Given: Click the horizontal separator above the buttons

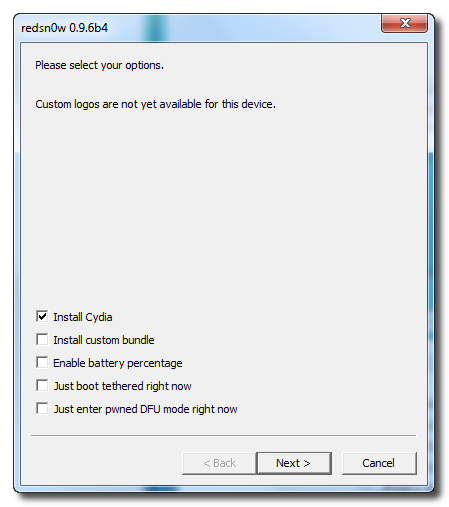Looking at the screenshot, I should click(x=224, y=435).
